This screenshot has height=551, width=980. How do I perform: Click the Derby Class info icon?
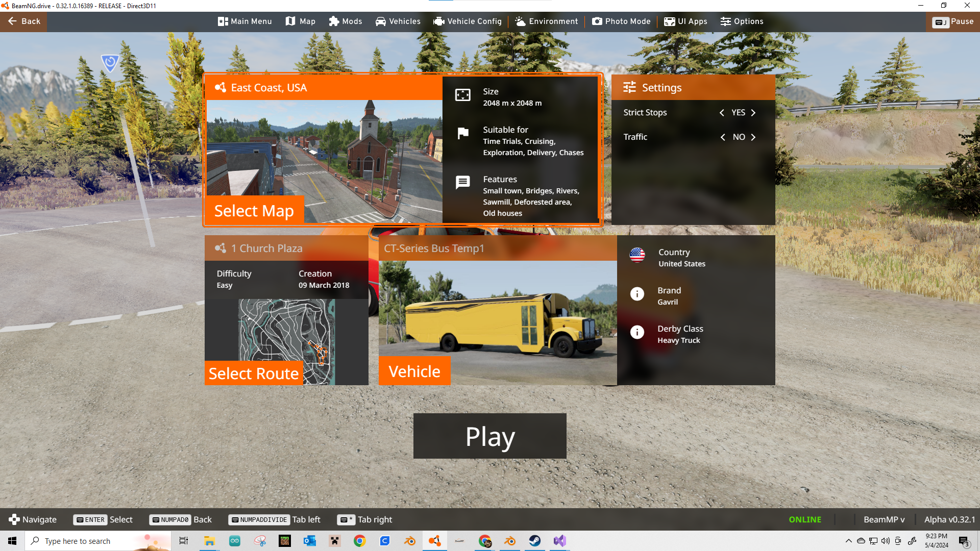point(637,332)
